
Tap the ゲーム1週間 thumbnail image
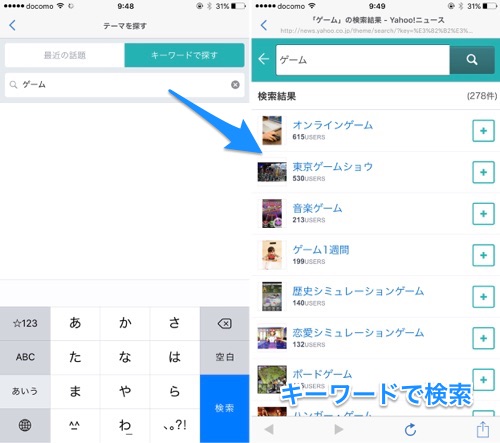point(272,255)
